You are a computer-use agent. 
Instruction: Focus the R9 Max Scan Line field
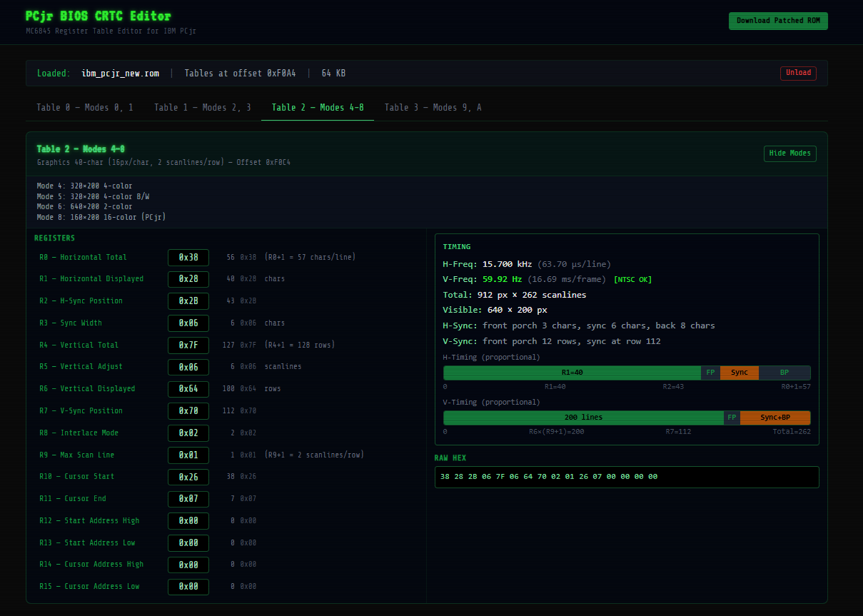coord(188,455)
